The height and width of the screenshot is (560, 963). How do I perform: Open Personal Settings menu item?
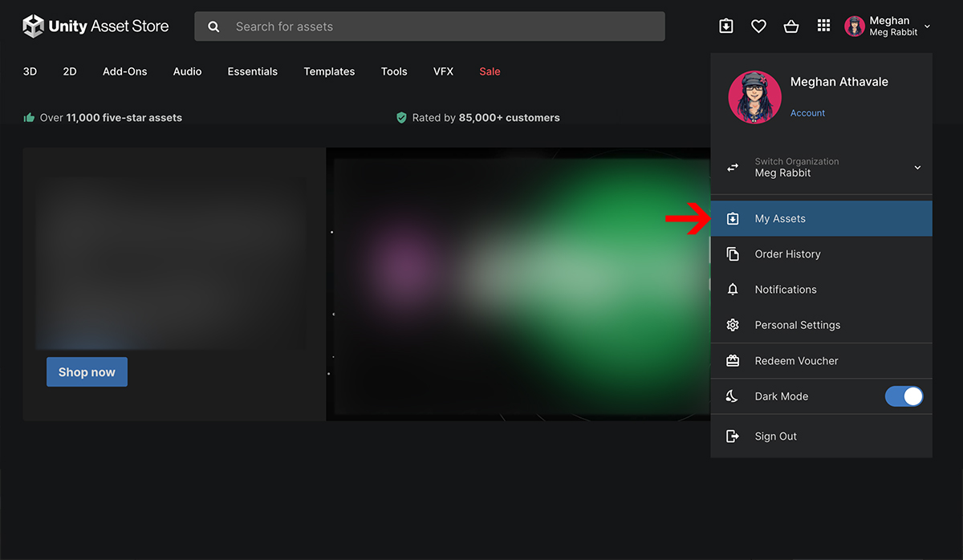point(797,325)
